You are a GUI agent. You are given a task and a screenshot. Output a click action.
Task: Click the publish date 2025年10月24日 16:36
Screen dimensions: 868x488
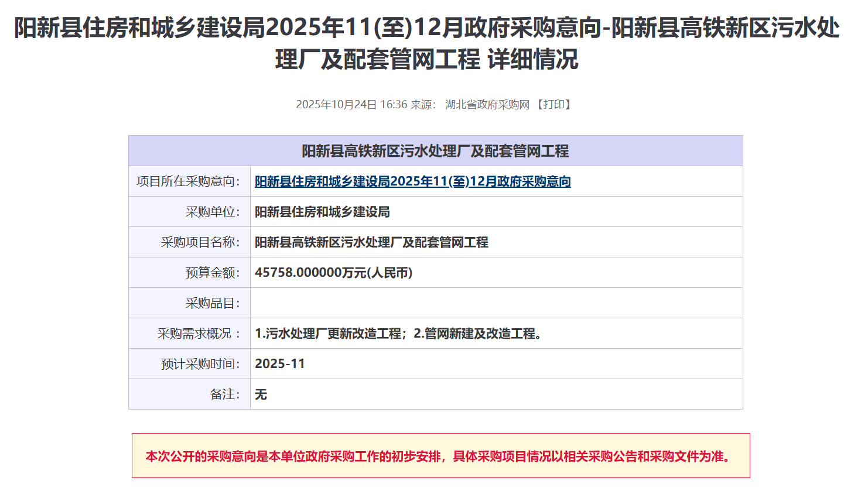pyautogui.click(x=351, y=105)
